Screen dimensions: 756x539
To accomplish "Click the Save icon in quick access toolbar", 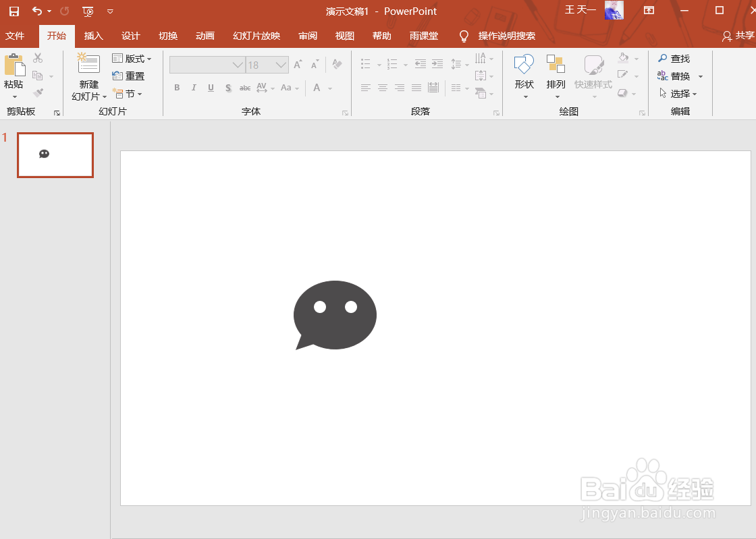I will (x=14, y=11).
